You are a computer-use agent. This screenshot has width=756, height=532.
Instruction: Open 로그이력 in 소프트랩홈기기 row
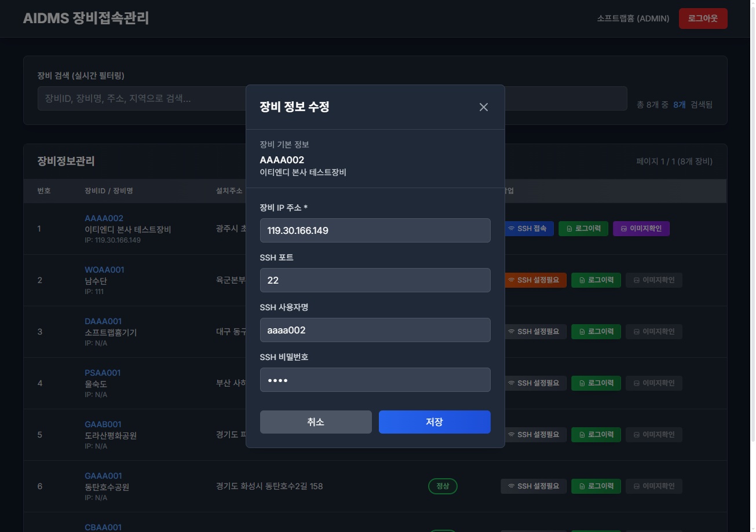(596, 332)
